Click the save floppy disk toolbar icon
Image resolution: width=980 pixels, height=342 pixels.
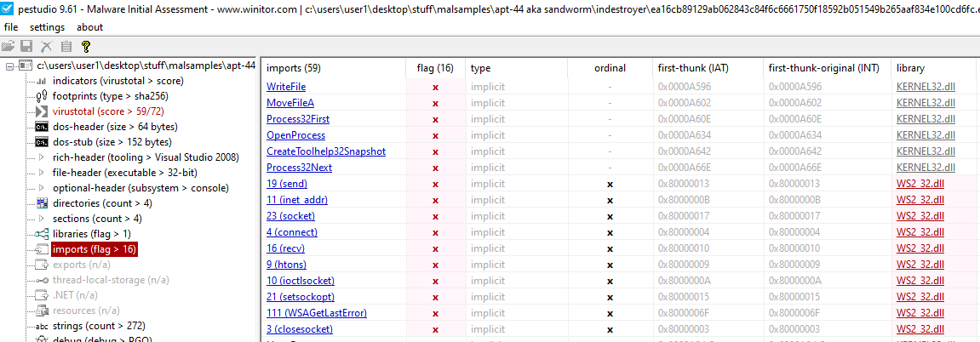(x=27, y=46)
